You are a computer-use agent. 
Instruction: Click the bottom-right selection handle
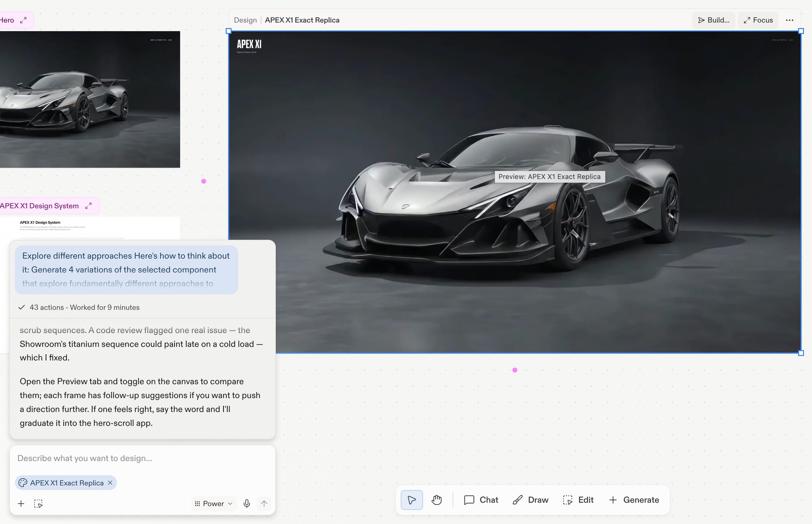pos(801,353)
